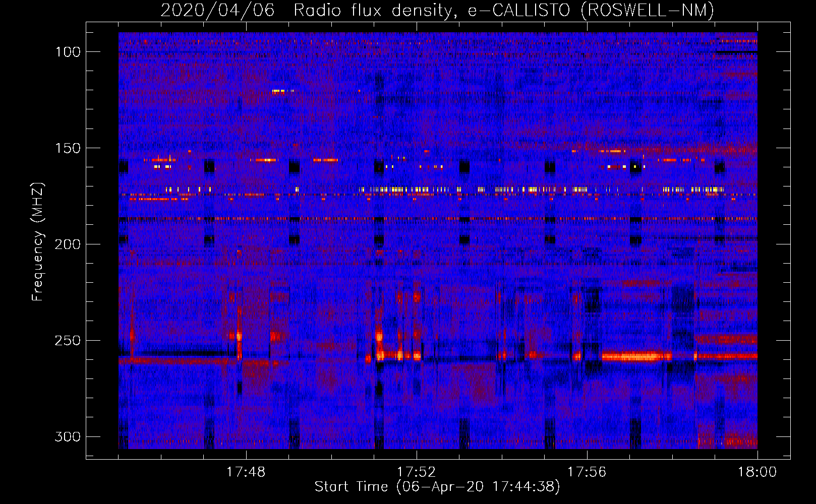Click the 17:52 time tick label
816x504 pixels.
click(417, 472)
